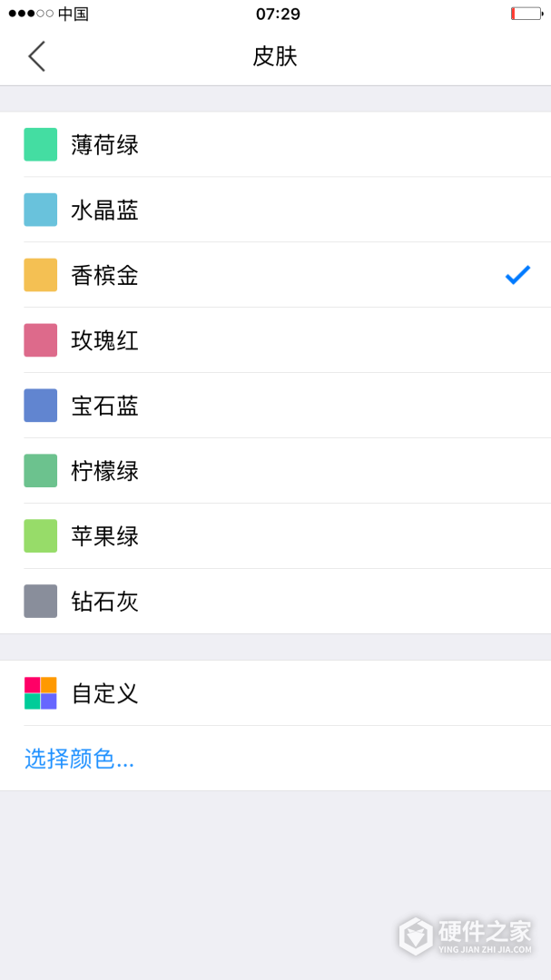Choose the 柠檬绿 lemon green swatch

[x=40, y=470]
